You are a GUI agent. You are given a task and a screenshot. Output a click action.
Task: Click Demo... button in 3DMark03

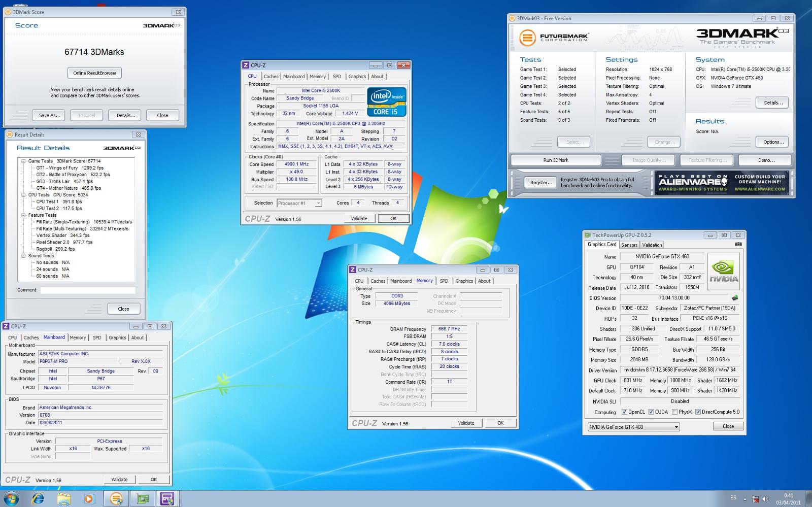click(766, 160)
